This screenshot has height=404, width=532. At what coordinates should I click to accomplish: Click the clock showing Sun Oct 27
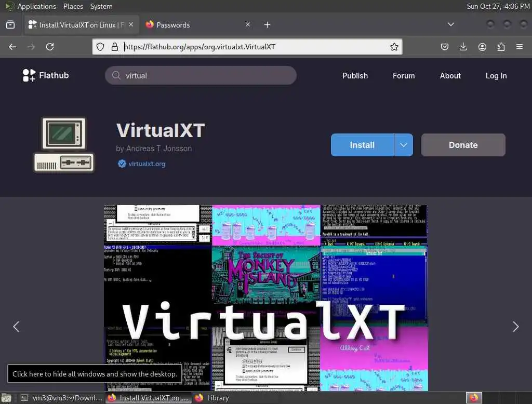(498, 6)
